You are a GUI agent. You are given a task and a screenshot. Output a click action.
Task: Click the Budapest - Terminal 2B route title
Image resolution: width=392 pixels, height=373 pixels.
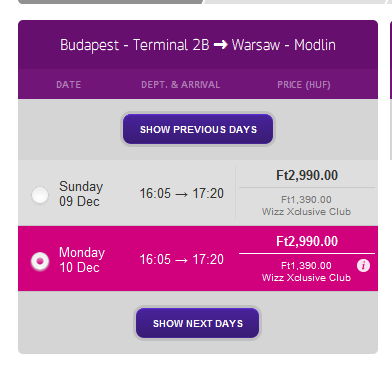(x=135, y=45)
